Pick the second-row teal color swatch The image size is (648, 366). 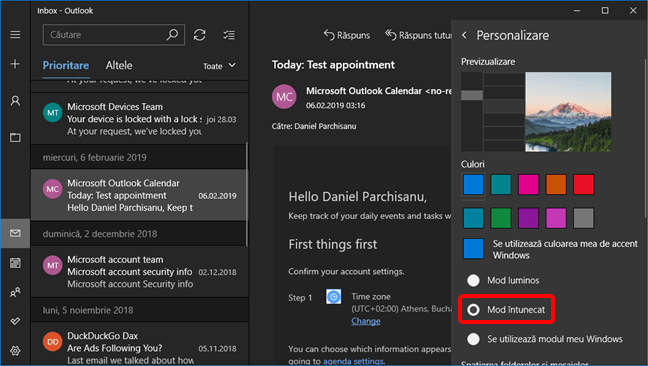(x=473, y=218)
